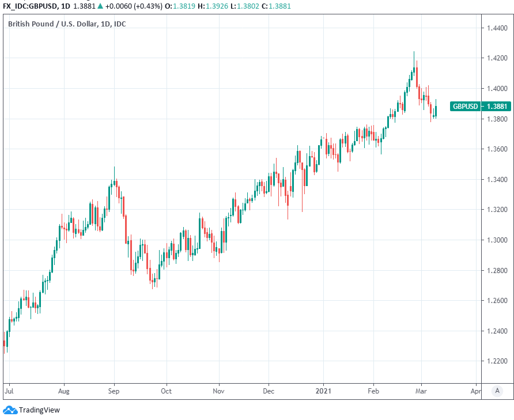Click the Low value 1.3802
514x420 pixels.
click(x=248, y=6)
